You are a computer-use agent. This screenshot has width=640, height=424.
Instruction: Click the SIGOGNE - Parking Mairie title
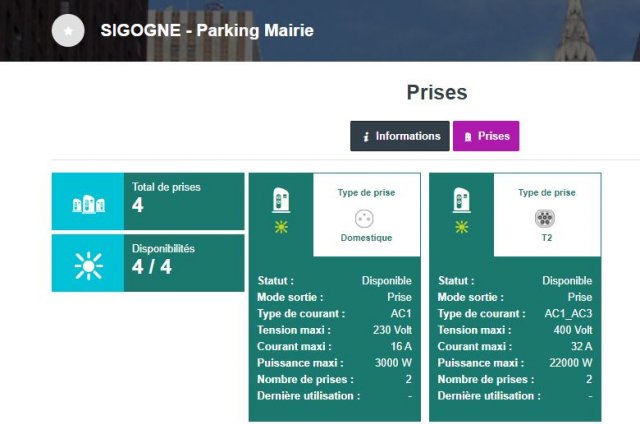point(207,31)
